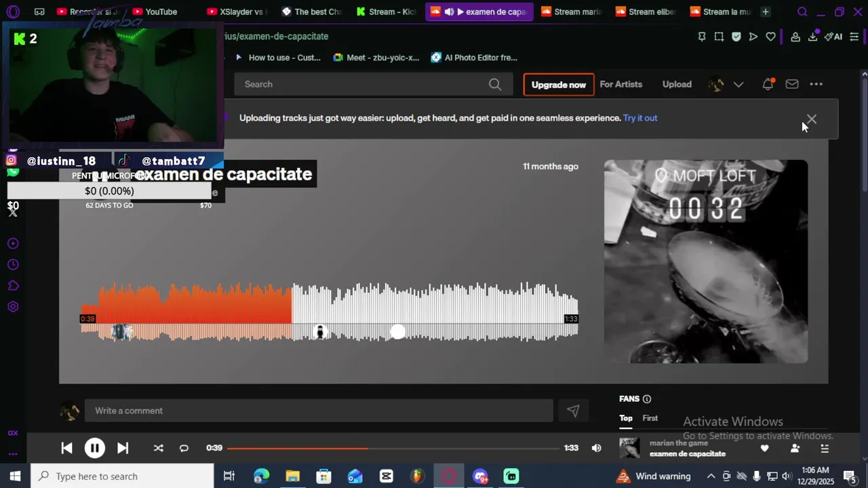Viewport: 868px width, 488px height.
Task: Click the pinboard pin icon
Action: pos(702,37)
